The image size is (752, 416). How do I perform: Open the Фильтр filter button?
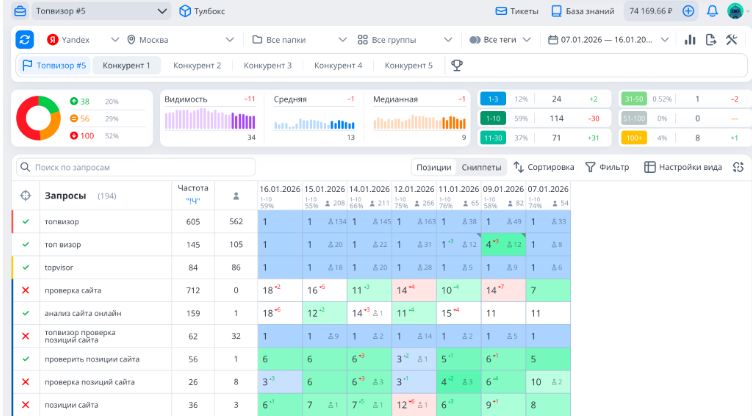pos(607,167)
